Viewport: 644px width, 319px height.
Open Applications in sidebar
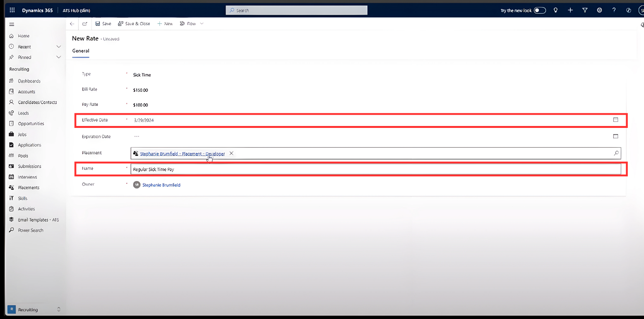point(29,145)
